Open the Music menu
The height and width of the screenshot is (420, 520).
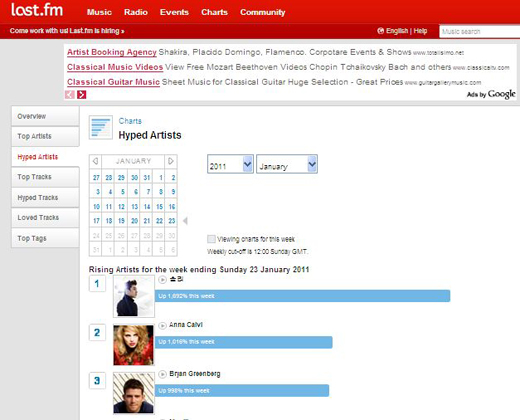(x=99, y=12)
